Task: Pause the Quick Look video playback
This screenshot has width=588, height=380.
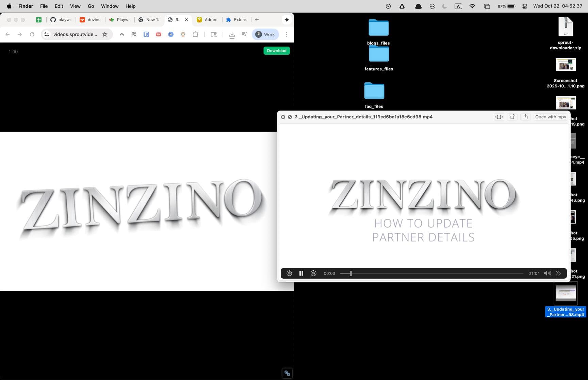Action: (x=301, y=273)
